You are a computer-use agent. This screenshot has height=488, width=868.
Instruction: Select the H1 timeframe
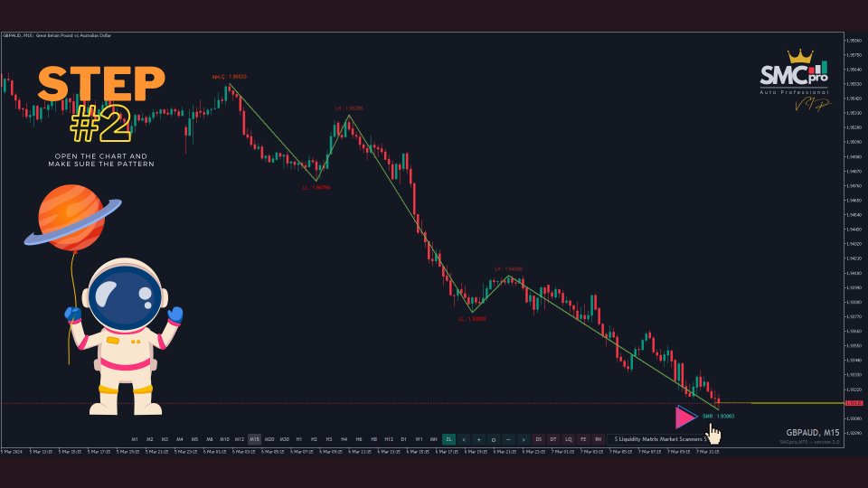click(x=299, y=438)
